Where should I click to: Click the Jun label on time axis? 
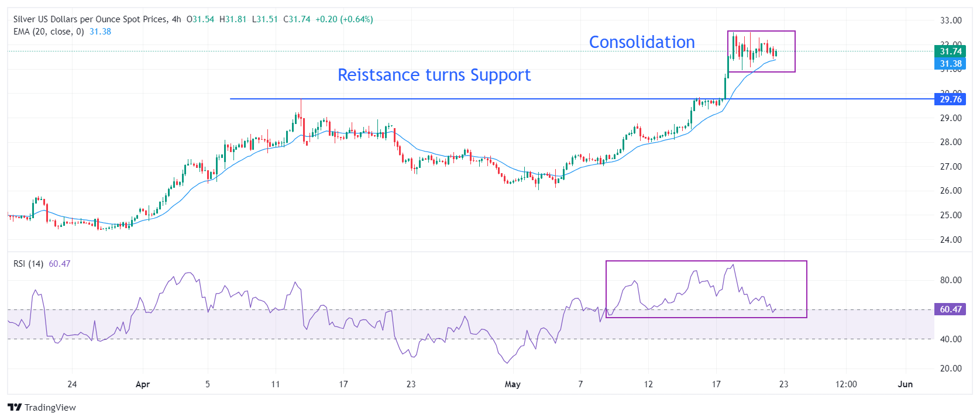pyautogui.click(x=905, y=384)
